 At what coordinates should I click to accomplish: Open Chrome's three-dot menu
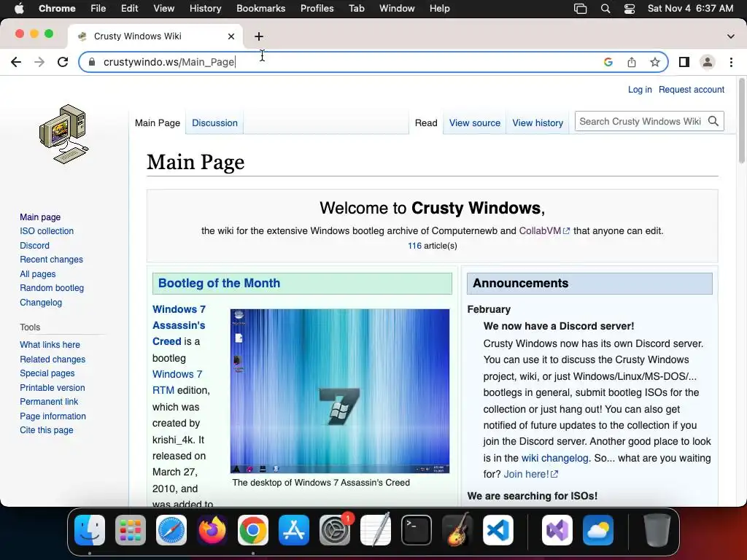(x=731, y=62)
